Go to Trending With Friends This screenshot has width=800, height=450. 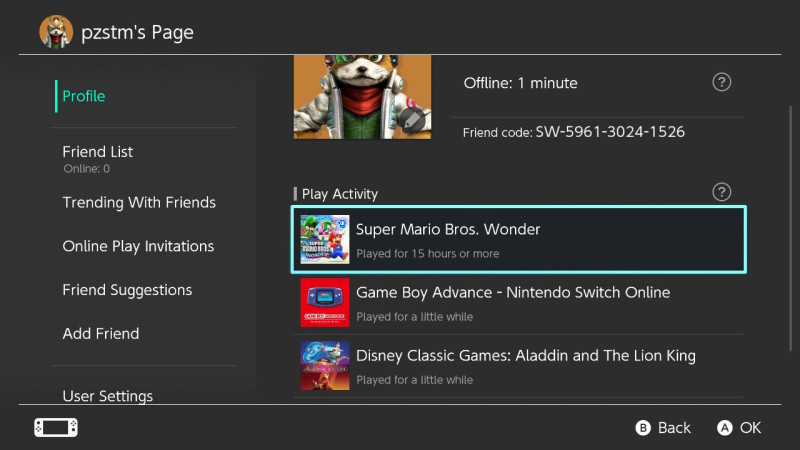[x=139, y=202]
